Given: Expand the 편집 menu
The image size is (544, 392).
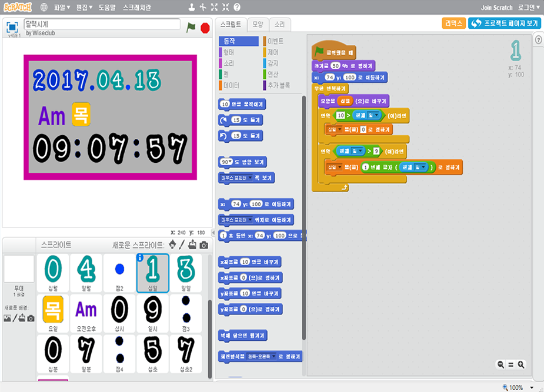Looking at the screenshot, I should [85, 8].
